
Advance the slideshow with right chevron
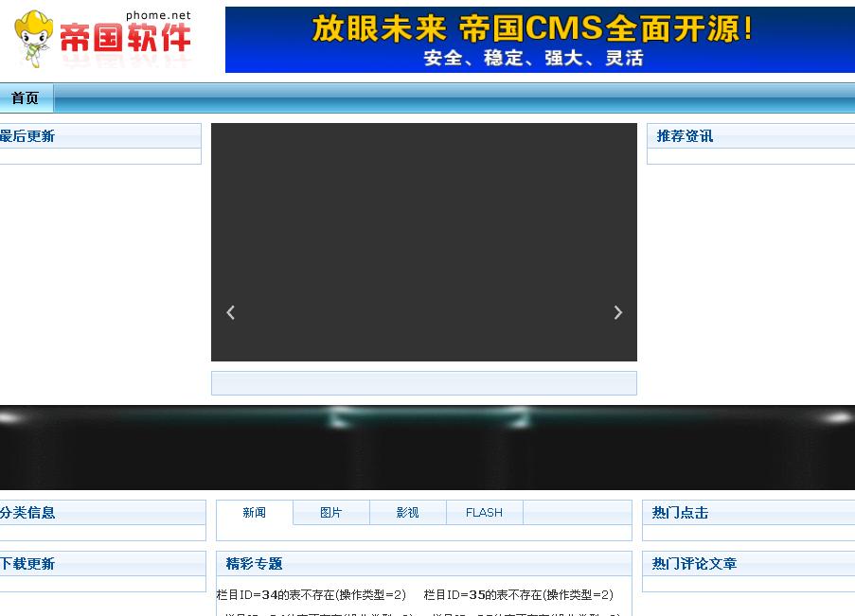[x=617, y=312]
